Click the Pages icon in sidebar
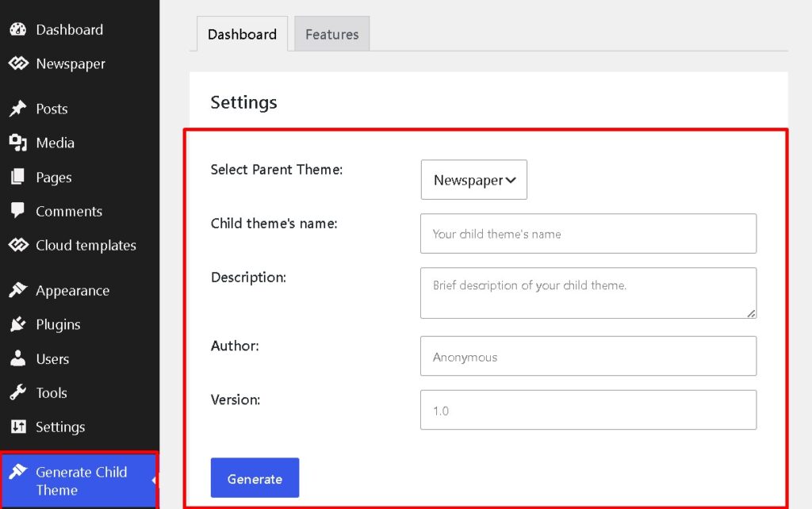 coord(18,177)
